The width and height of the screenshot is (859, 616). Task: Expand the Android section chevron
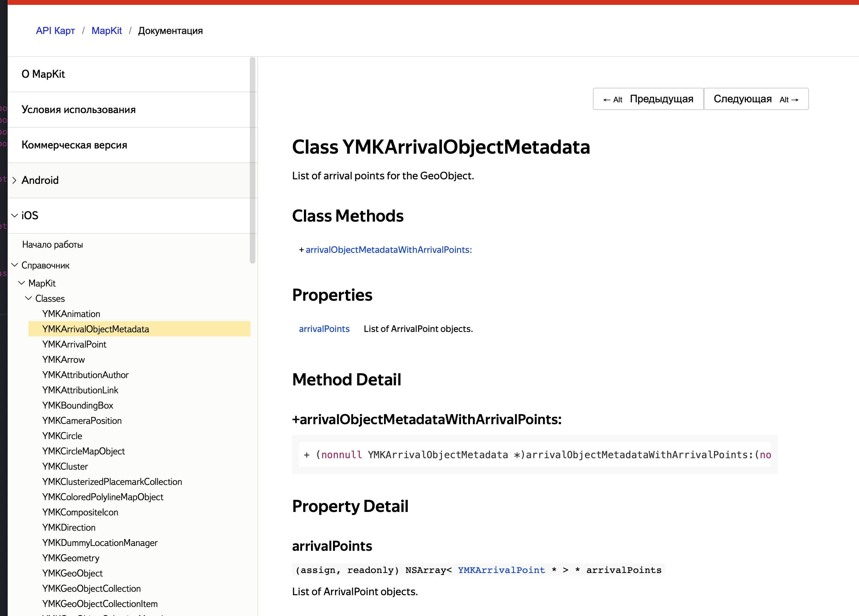[x=14, y=180]
